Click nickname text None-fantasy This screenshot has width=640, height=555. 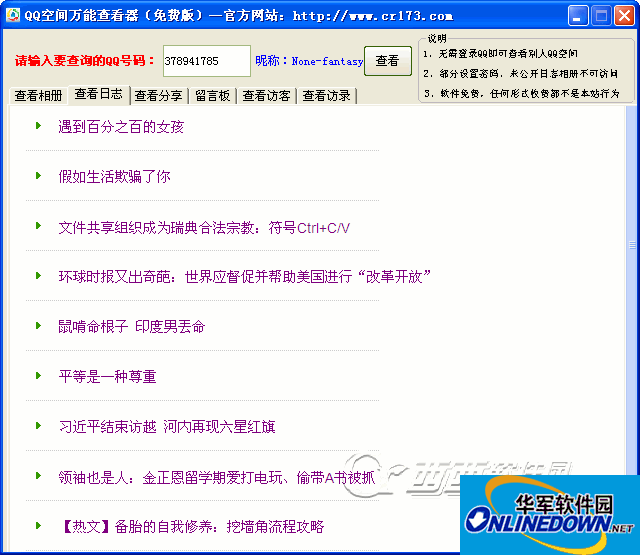pyautogui.click(x=327, y=62)
